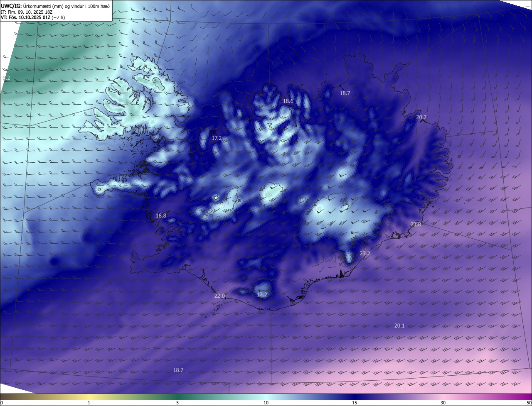
Task: Click the 50 tick on the color scale
Action: click(529, 403)
